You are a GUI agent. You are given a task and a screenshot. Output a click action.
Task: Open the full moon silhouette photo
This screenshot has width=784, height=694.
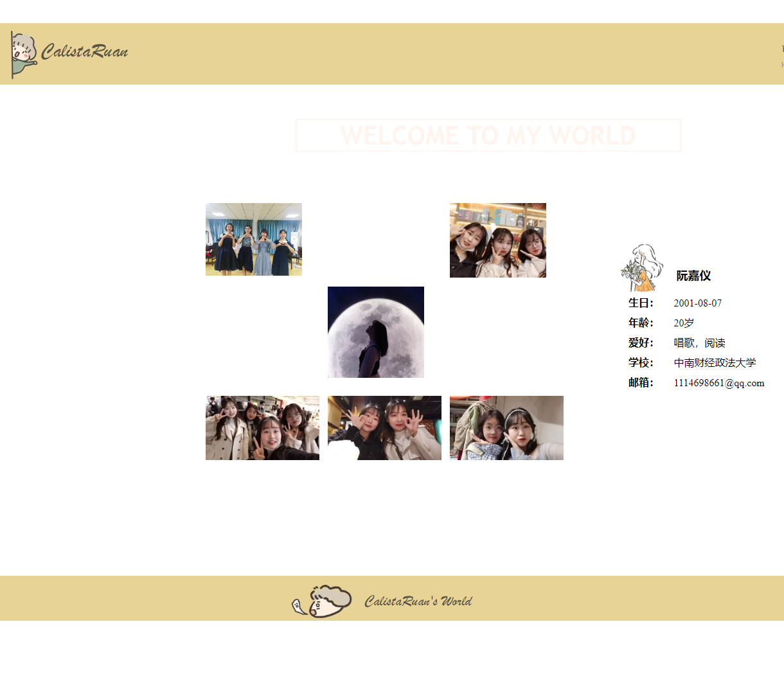[375, 332]
